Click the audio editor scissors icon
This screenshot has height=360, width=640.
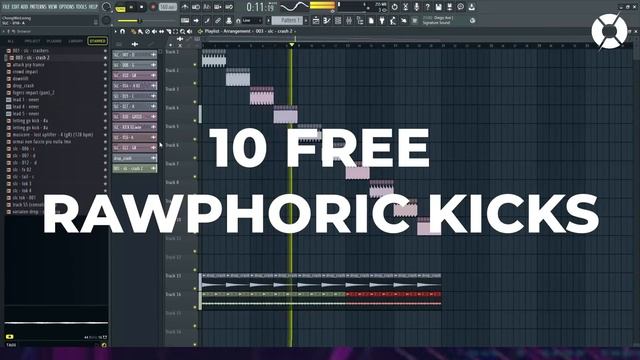(x=406, y=7)
